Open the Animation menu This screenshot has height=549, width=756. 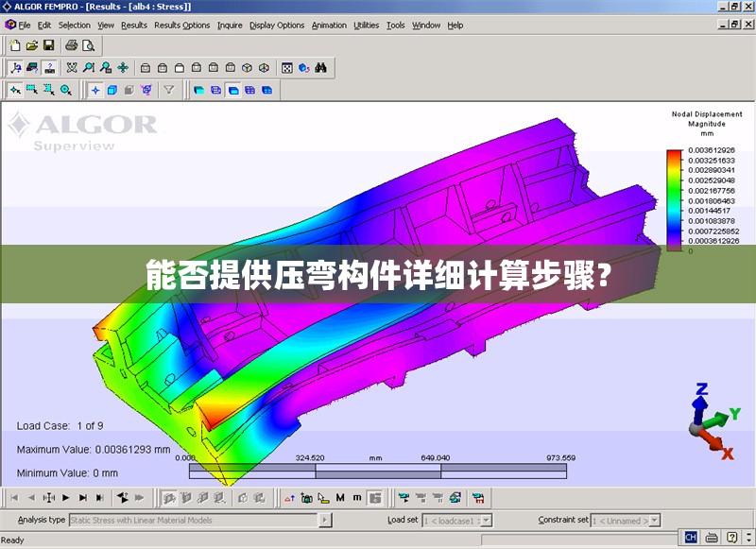pos(329,26)
